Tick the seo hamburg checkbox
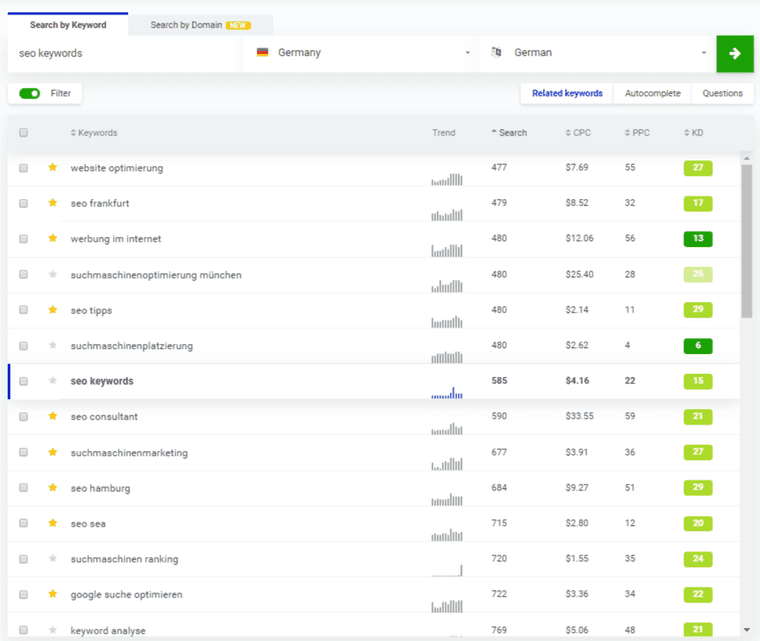Viewport: 760px width, 641px height. (x=23, y=488)
